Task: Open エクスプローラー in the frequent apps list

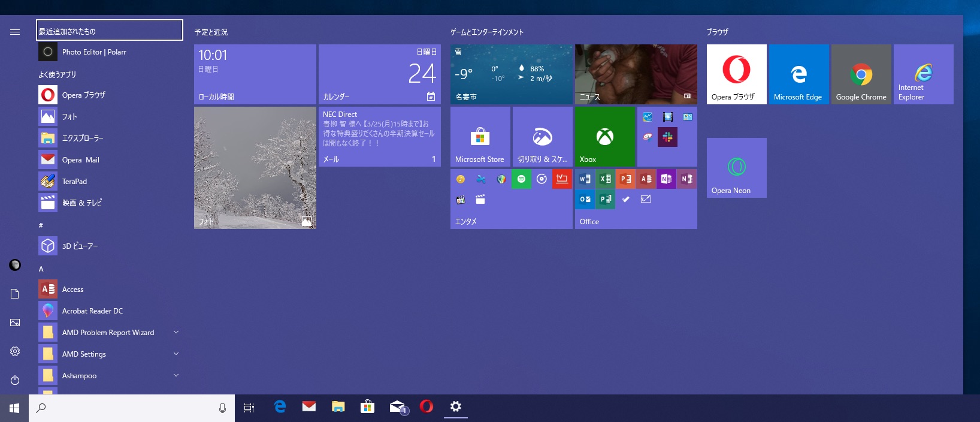Action: (x=110, y=138)
